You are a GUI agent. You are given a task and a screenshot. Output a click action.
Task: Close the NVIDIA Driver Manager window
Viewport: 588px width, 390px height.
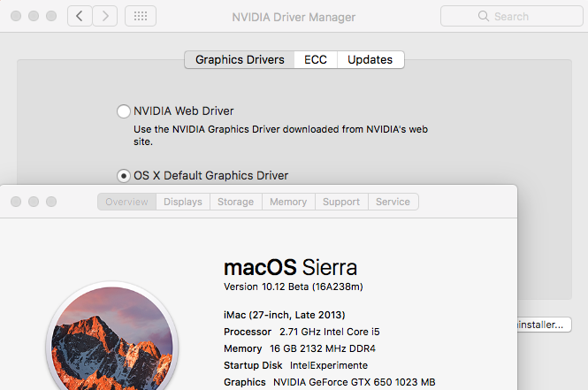pos(14,17)
